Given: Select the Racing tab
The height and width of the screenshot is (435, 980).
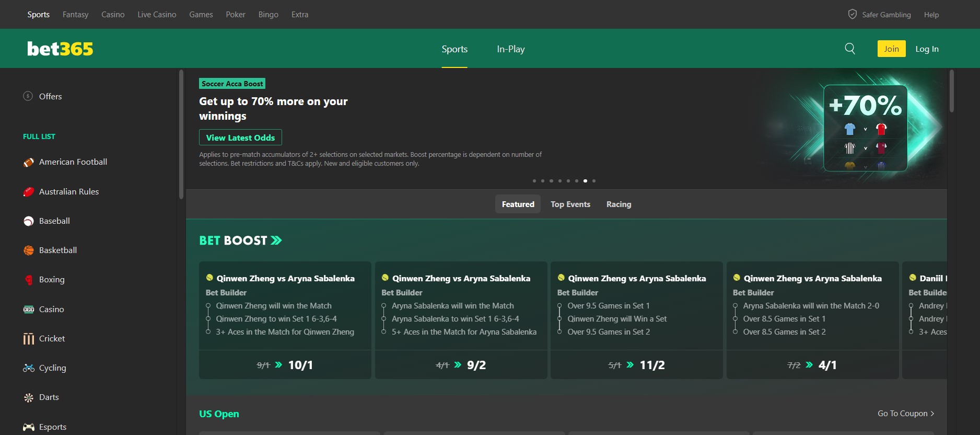Looking at the screenshot, I should click(619, 204).
